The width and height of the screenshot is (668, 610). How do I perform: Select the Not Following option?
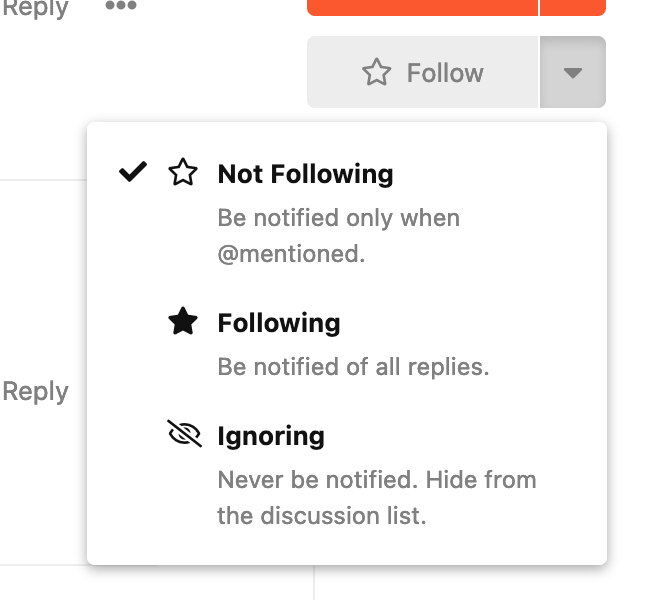pos(347,207)
